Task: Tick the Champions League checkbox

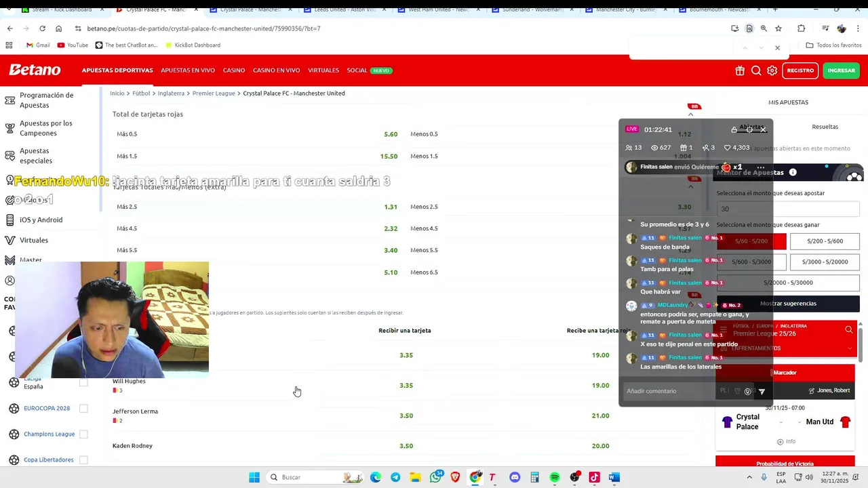Action: tap(83, 434)
